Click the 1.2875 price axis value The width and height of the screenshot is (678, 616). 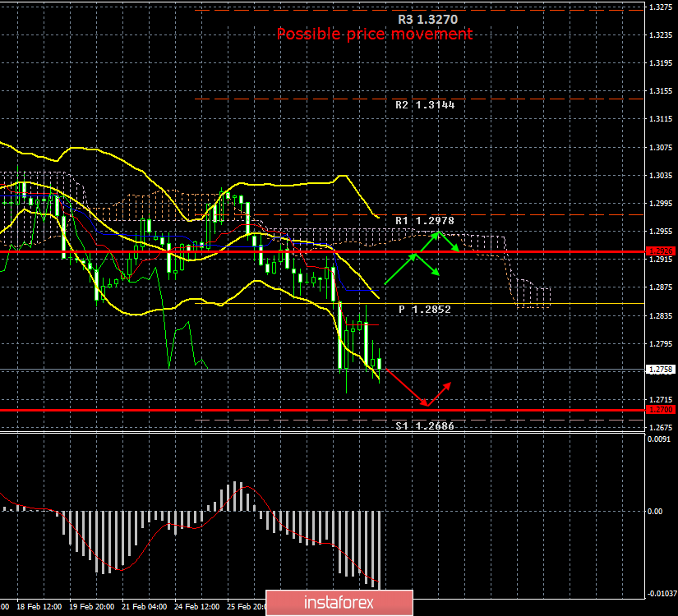[x=661, y=287]
